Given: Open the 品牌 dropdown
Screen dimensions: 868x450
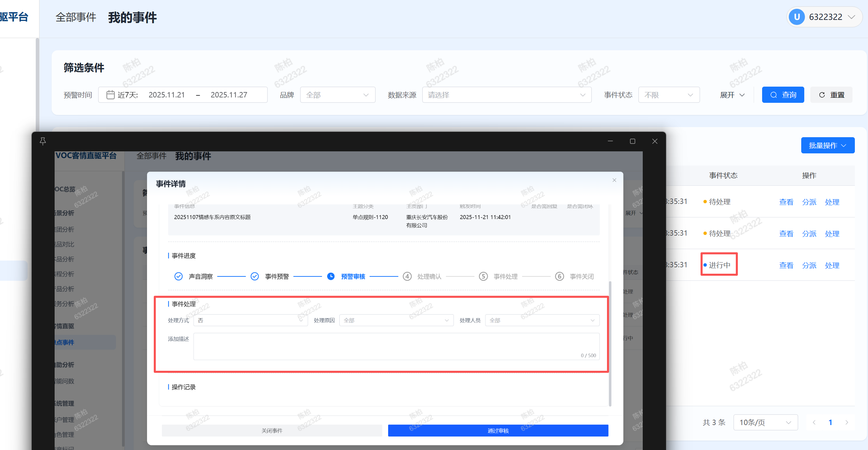Looking at the screenshot, I should click(338, 95).
